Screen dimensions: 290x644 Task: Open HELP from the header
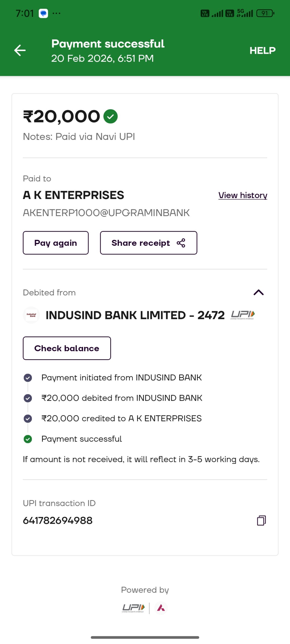[x=262, y=51]
